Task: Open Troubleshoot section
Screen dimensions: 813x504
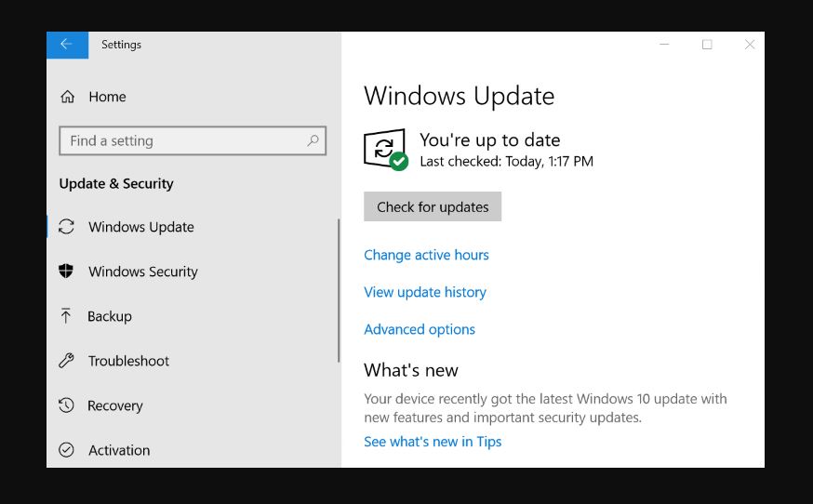Action: [128, 361]
